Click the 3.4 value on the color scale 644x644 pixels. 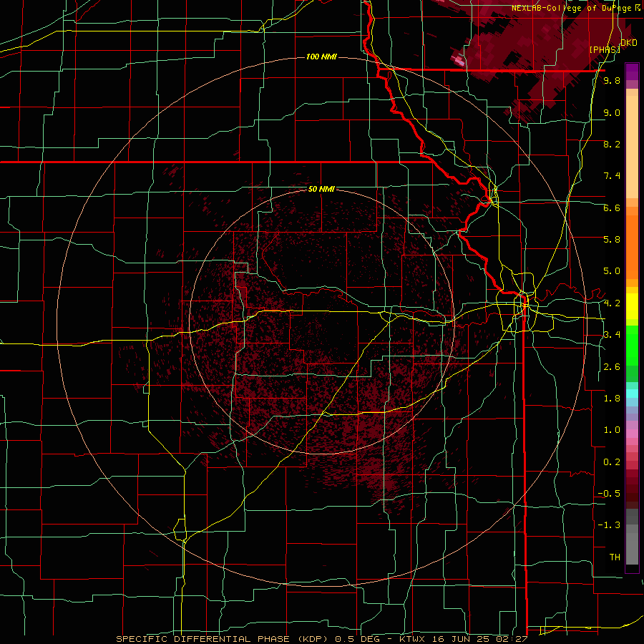[612, 335]
